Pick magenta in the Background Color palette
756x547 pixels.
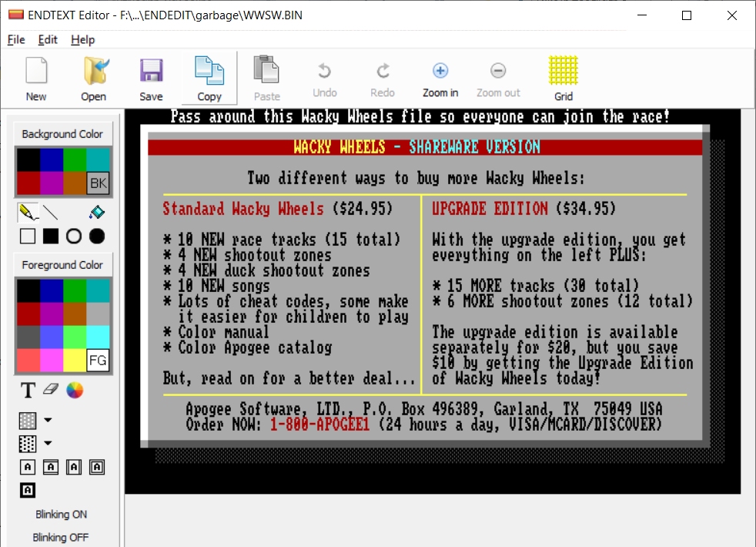click(52, 183)
